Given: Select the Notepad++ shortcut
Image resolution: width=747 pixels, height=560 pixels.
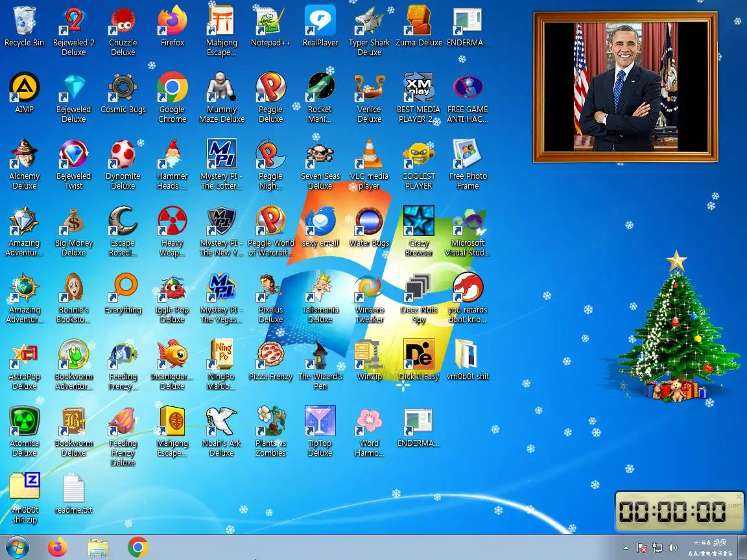Looking at the screenshot, I should coord(270,26).
